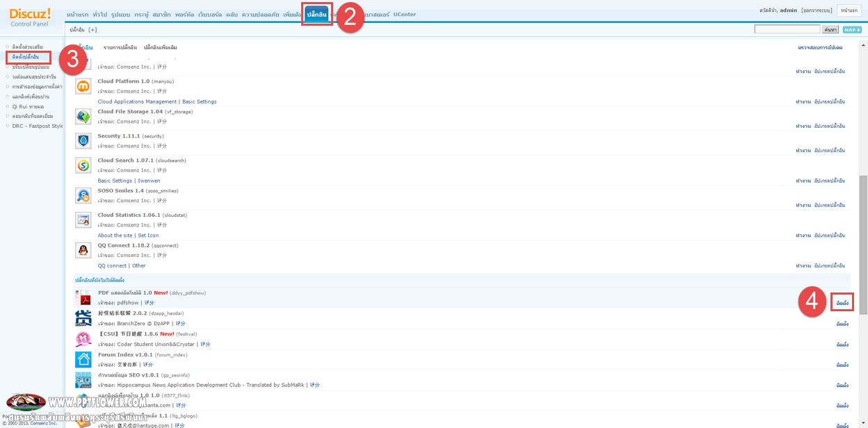
Task: Click the Discuz! Control Panel logo
Action: (x=30, y=17)
